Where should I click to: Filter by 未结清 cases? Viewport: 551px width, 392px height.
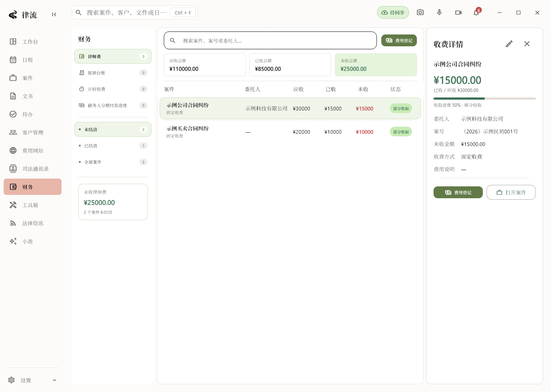point(113,129)
